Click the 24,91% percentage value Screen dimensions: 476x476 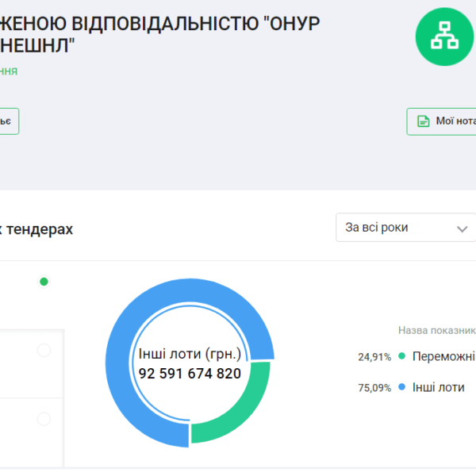click(x=374, y=357)
